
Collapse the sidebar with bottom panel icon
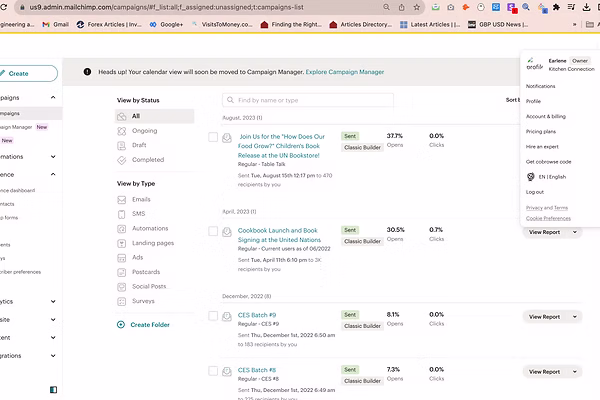[54, 390]
